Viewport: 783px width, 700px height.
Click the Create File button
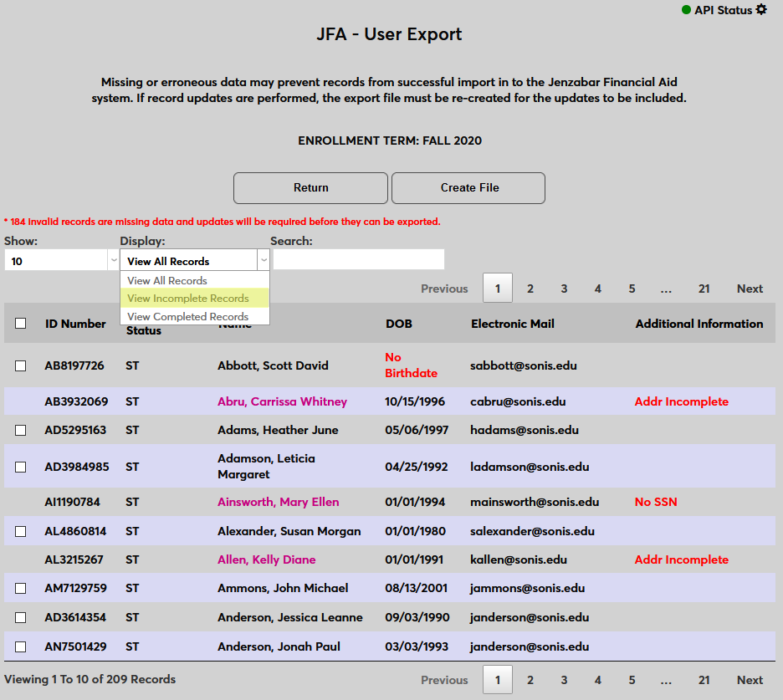(468, 188)
